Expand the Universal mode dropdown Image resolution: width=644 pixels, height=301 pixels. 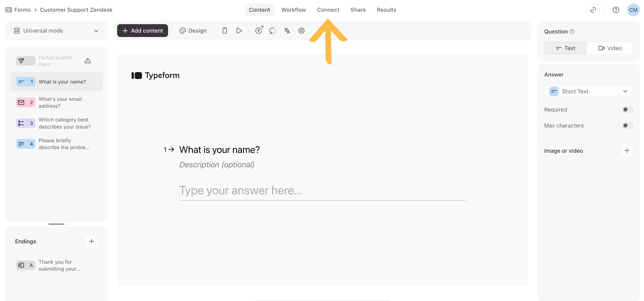(56, 31)
